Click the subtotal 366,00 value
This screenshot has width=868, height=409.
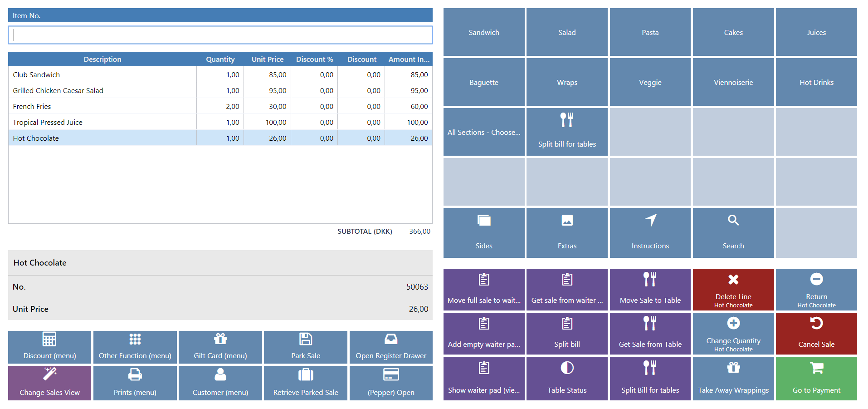(x=419, y=231)
